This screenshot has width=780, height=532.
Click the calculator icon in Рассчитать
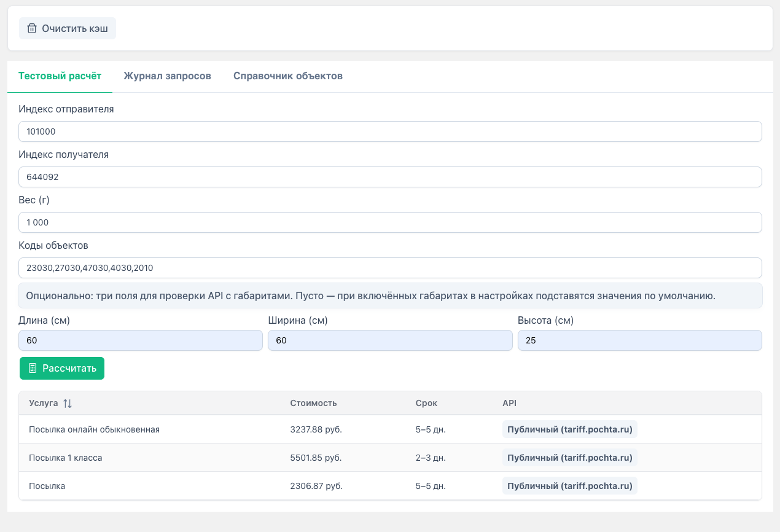(33, 369)
